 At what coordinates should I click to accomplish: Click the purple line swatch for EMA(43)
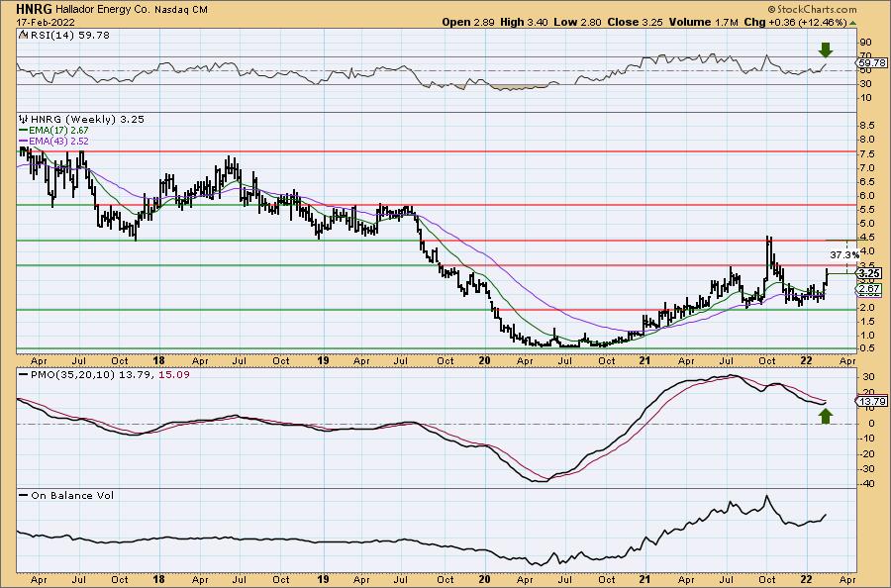(23, 141)
